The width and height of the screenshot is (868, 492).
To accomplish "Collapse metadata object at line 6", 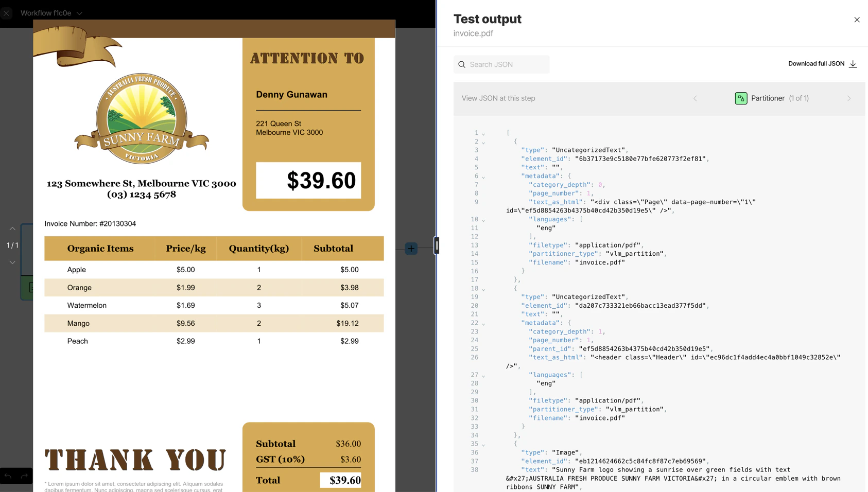I will click(483, 177).
